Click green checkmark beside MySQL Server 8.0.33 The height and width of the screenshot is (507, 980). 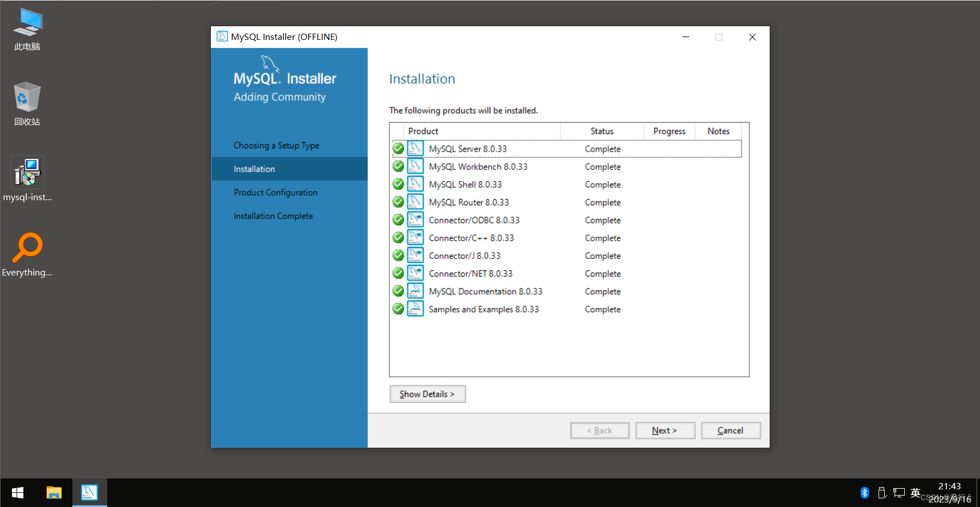[398, 148]
